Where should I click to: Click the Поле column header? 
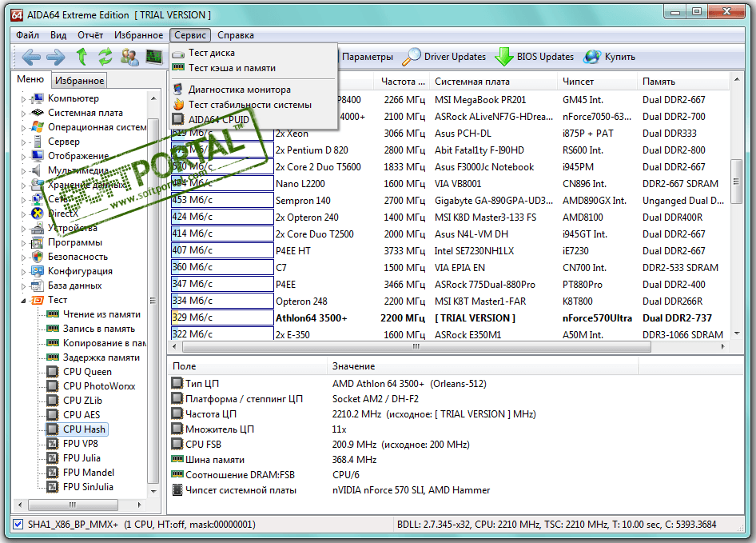(248, 366)
